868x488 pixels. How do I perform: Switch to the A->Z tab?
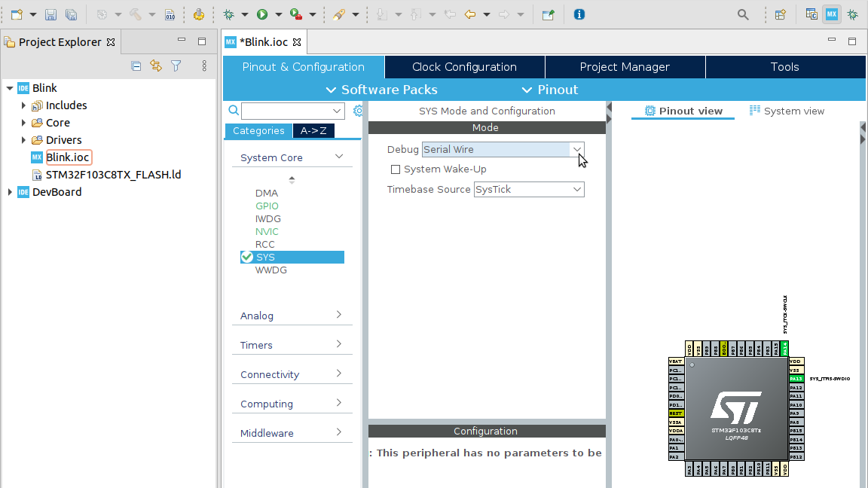(x=313, y=130)
